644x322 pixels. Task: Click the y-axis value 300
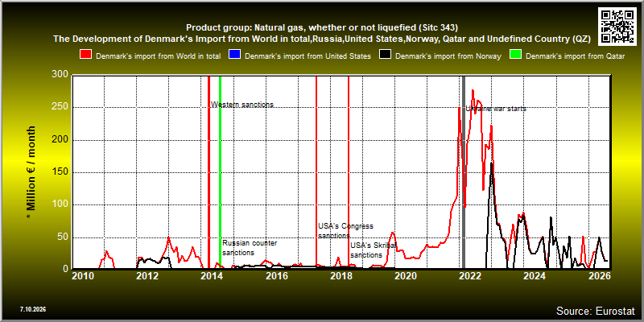pyautogui.click(x=60, y=76)
